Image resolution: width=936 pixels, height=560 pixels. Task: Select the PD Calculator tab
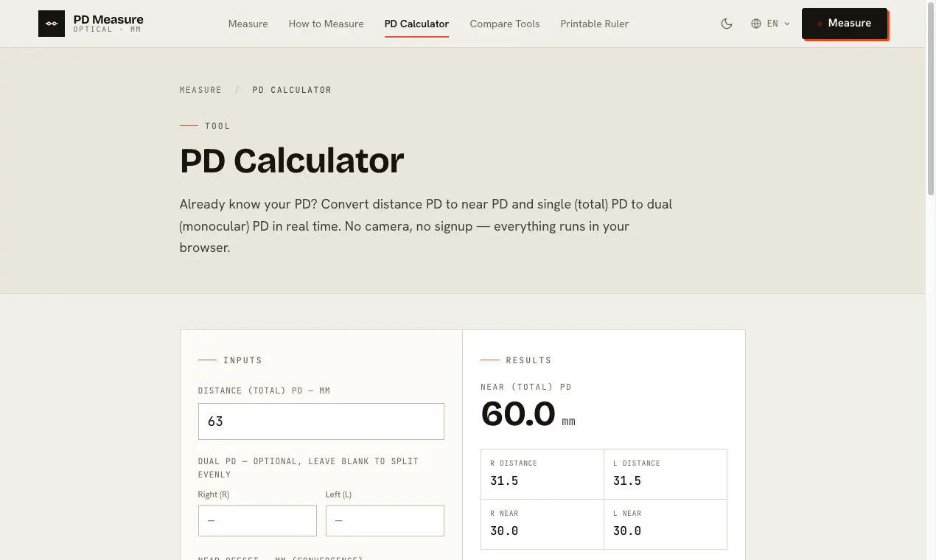coord(416,24)
